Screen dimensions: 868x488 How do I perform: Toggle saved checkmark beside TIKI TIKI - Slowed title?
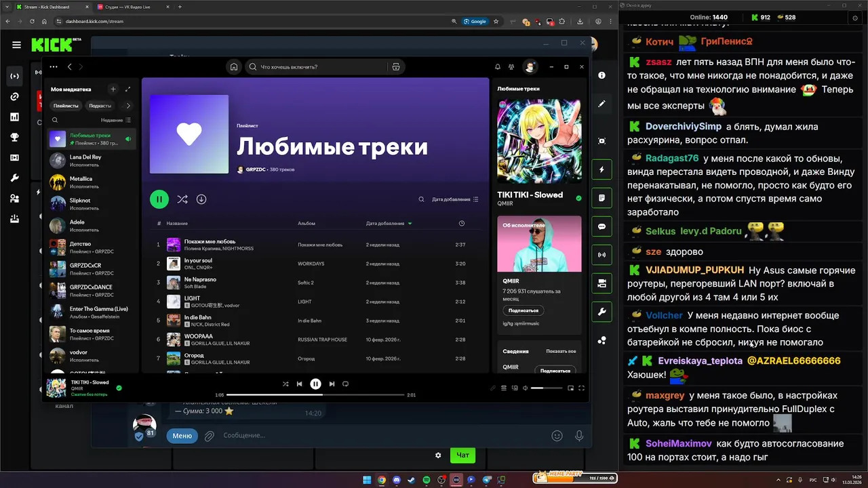tap(578, 198)
